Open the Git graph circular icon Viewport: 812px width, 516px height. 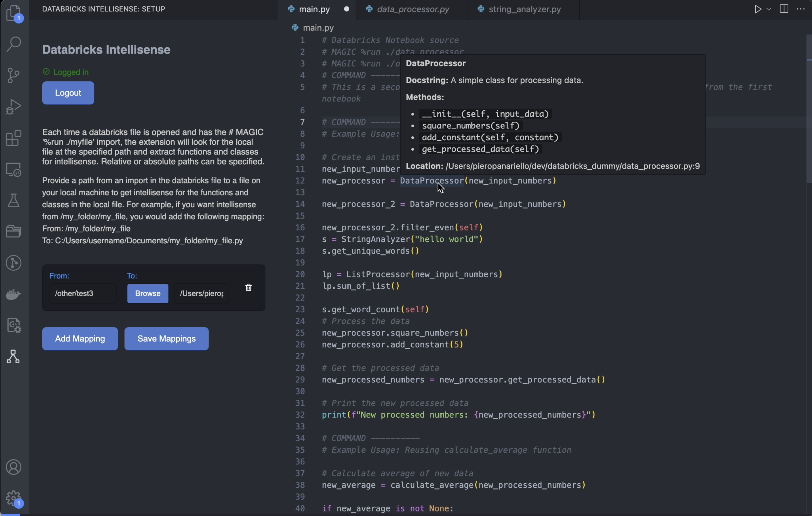[14, 263]
